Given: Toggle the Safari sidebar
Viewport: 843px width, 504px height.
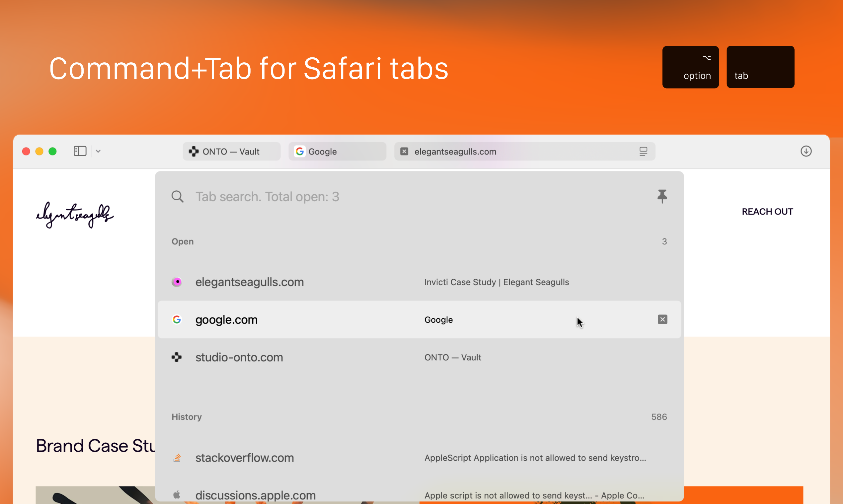Looking at the screenshot, I should 80,151.
